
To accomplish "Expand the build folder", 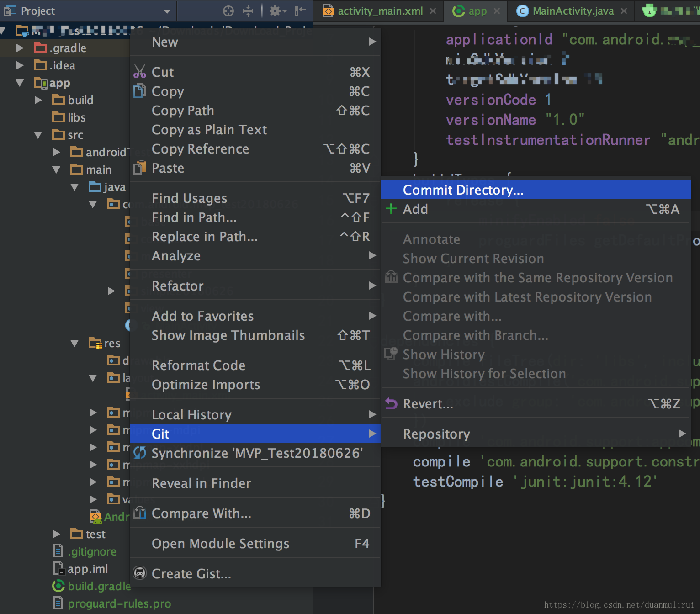I will click(38, 100).
